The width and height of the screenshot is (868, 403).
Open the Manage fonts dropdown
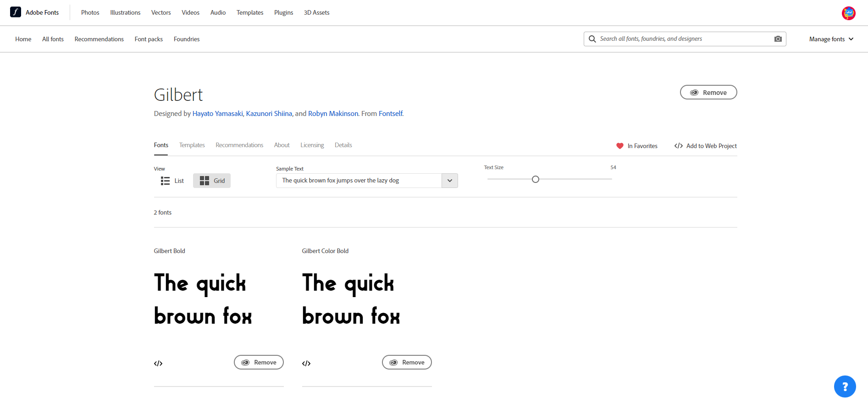click(831, 39)
